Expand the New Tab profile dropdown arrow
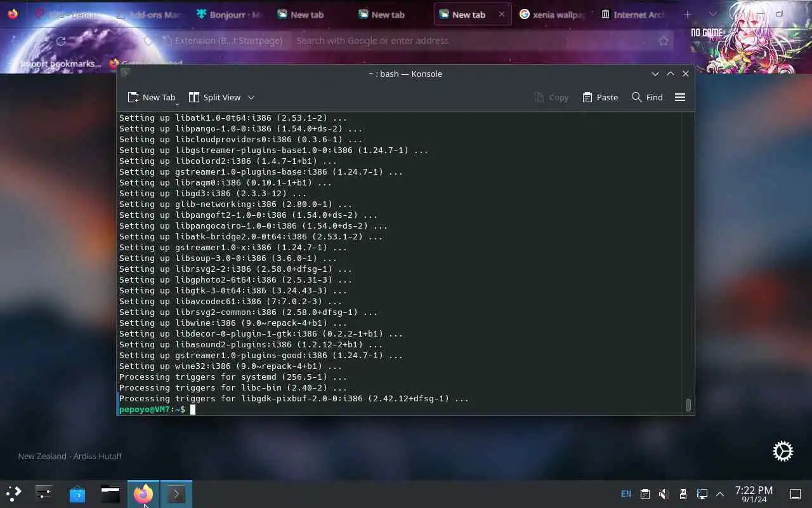The width and height of the screenshot is (812, 508). point(177,103)
